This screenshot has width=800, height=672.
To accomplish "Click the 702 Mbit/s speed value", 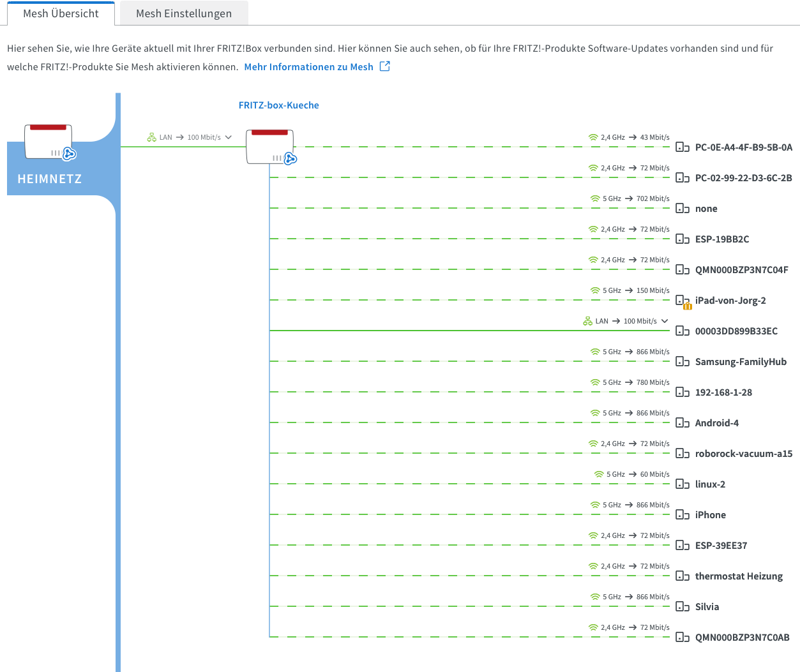I will point(653,198).
